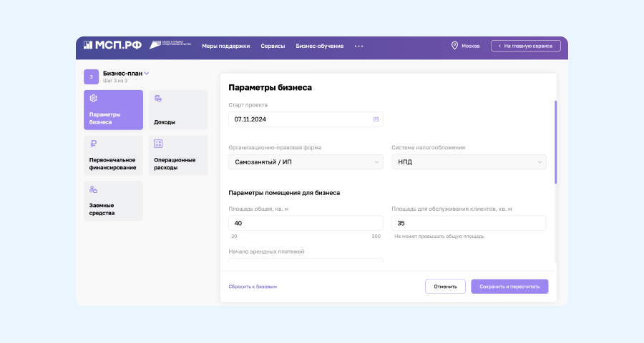644x343 pixels.
Task: Expand the Бизнес-план chevron dropdown
Action: pos(147,73)
